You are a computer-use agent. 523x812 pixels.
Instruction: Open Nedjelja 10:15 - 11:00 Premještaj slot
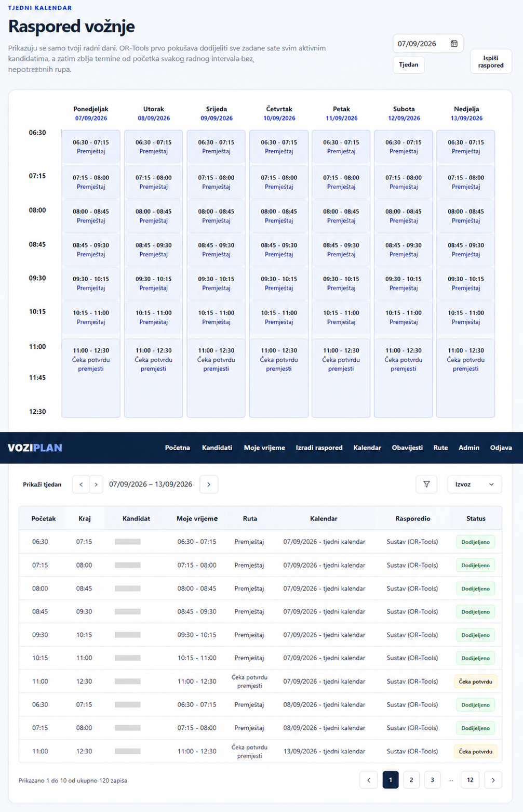click(466, 318)
